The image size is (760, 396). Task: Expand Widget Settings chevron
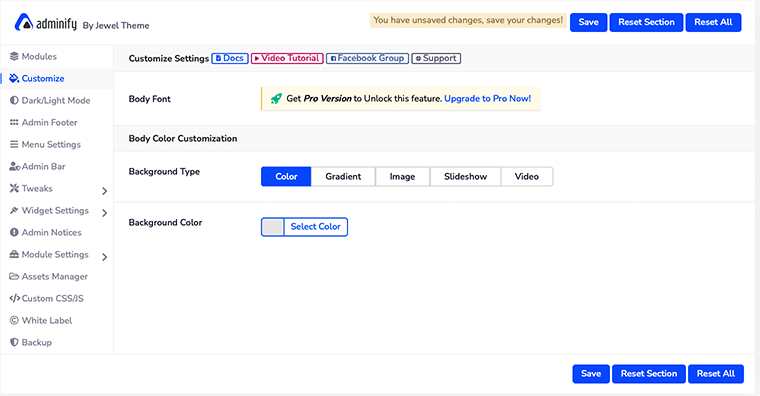[x=105, y=213]
